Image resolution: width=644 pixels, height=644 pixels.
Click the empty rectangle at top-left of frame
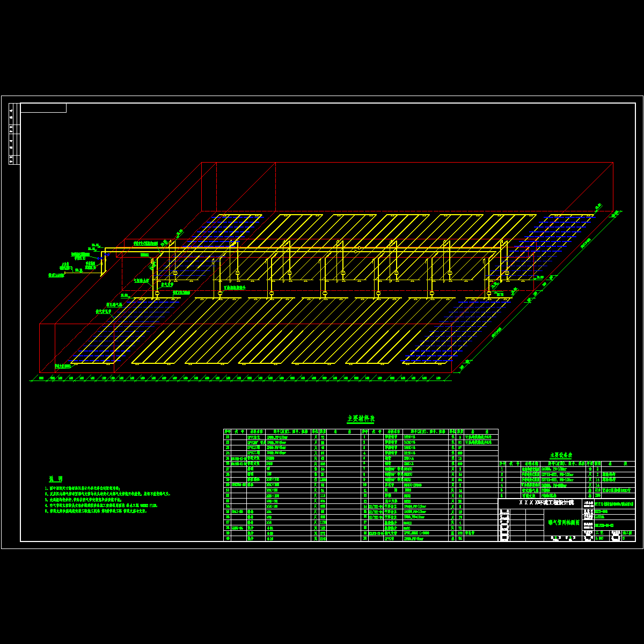pos(43,108)
